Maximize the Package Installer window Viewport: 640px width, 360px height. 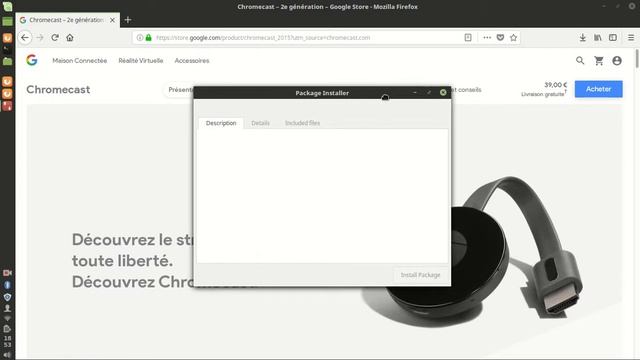[x=429, y=93]
